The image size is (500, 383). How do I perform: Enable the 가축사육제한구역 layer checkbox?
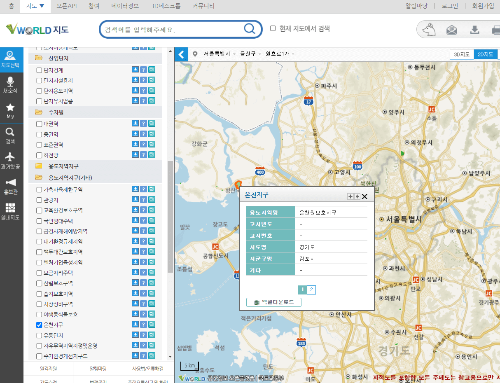(x=39, y=190)
